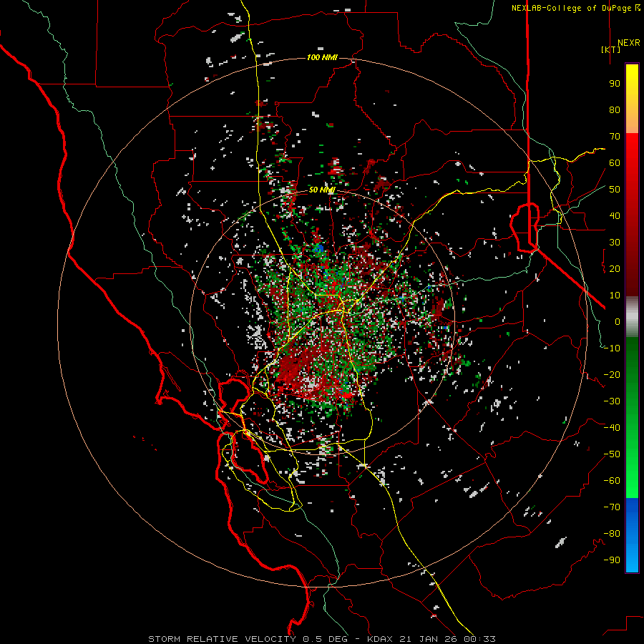Click the [KT] units label
Screen dimensions: 644x644
click(611, 49)
